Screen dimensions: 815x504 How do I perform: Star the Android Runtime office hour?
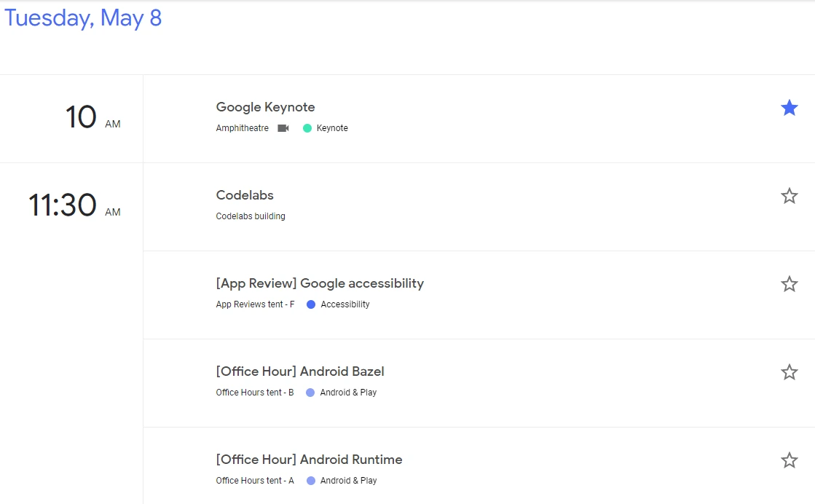pyautogui.click(x=789, y=460)
